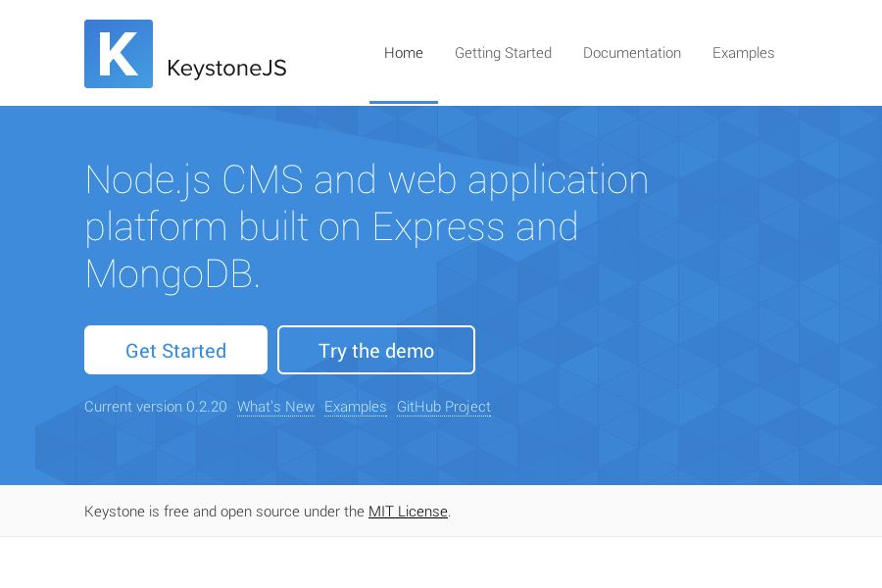Screen dimensions: 882x588
Task: Click the KeystoneJS wordmark text
Action: [x=227, y=68]
